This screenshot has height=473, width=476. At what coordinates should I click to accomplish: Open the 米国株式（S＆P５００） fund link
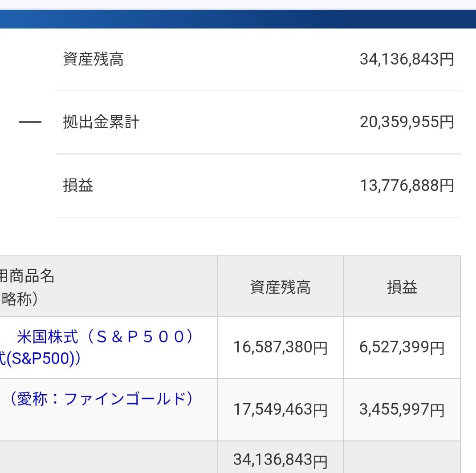pyautogui.click(x=105, y=337)
